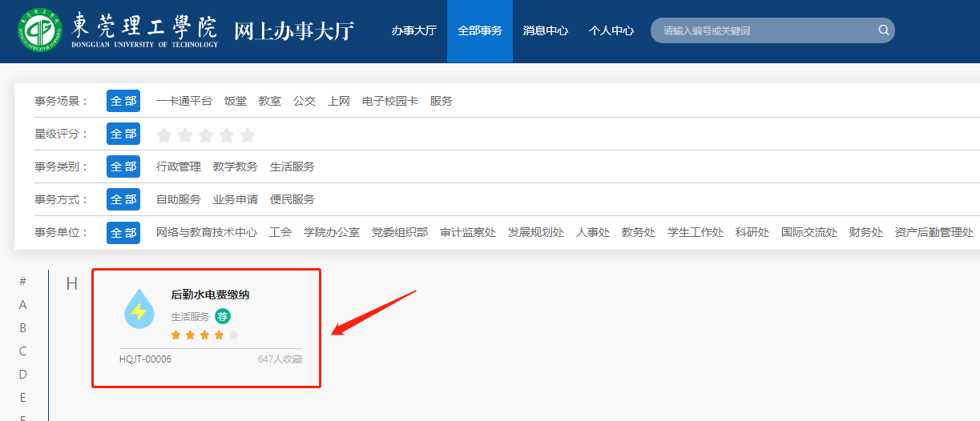Set star rating filter to one star
The height and width of the screenshot is (421, 980).
tap(164, 134)
